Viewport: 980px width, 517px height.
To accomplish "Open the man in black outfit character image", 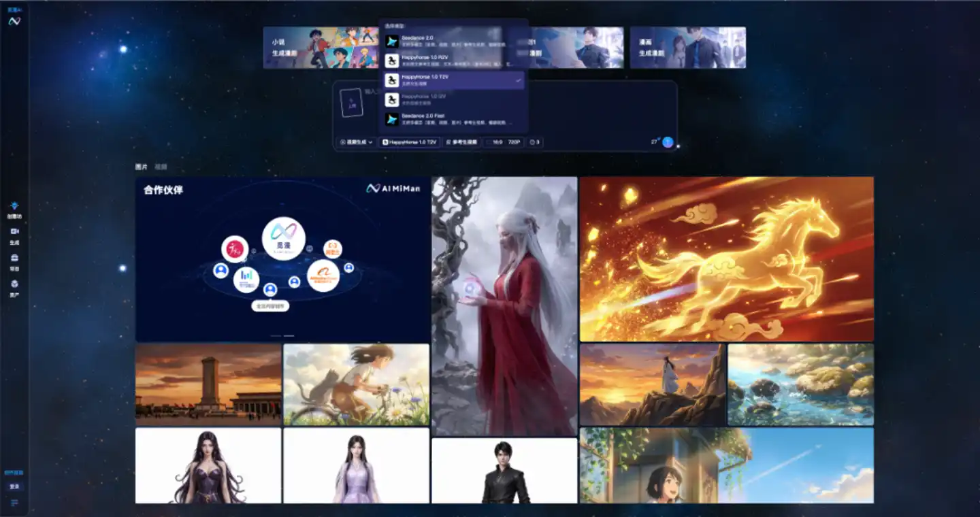I will tap(504, 471).
